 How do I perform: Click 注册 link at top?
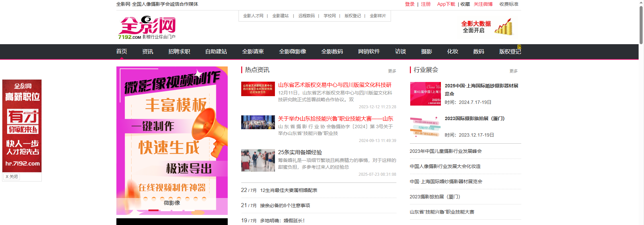pyautogui.click(x=426, y=4)
